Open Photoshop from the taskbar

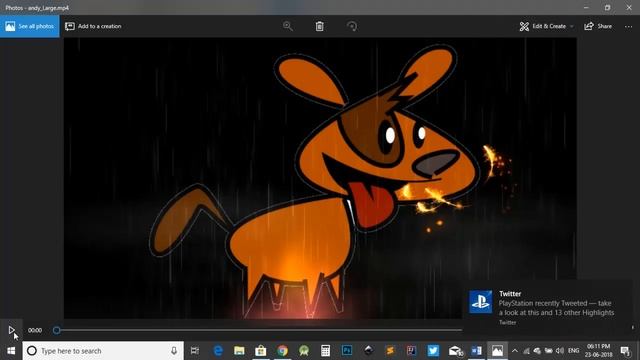coord(347,351)
